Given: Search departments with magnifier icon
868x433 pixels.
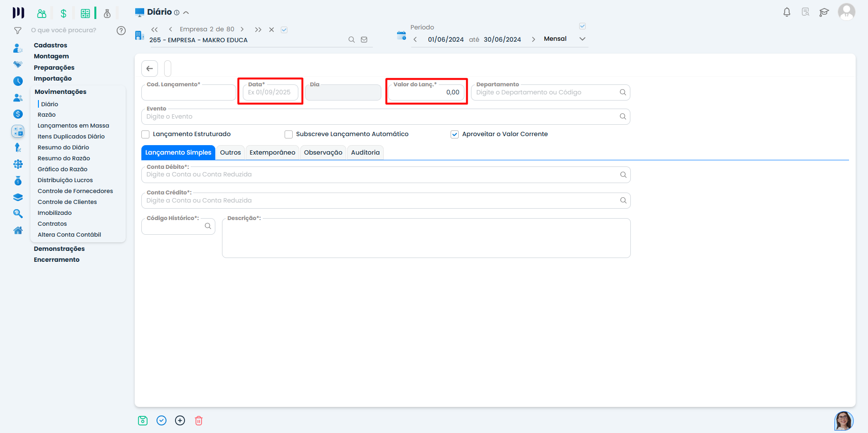Looking at the screenshot, I should 623,92.
